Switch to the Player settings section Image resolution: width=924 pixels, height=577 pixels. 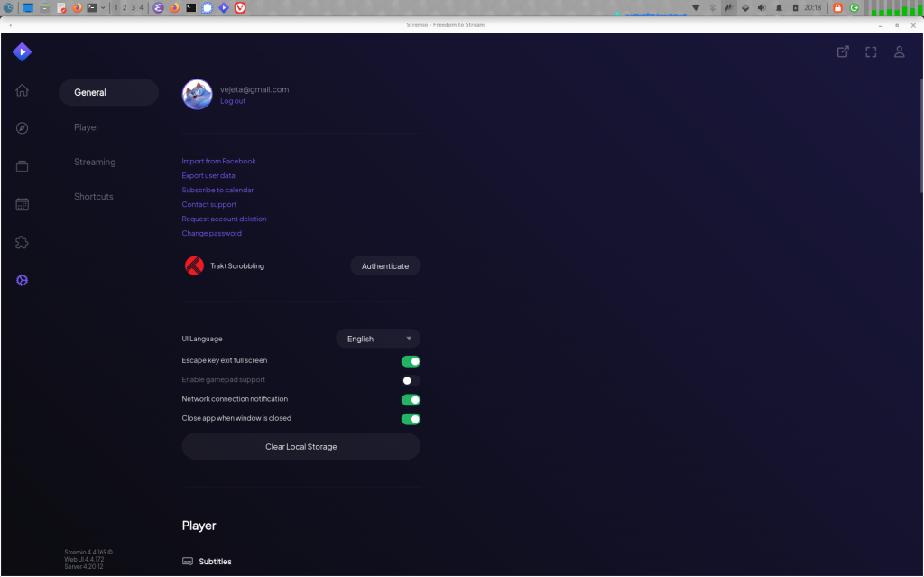click(87, 127)
